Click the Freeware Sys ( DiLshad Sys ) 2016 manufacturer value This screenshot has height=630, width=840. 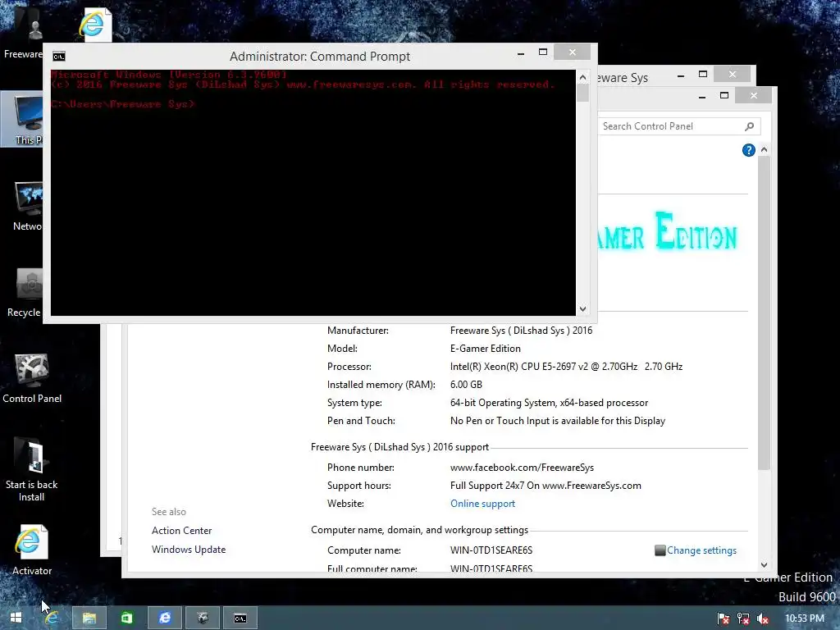521,331
